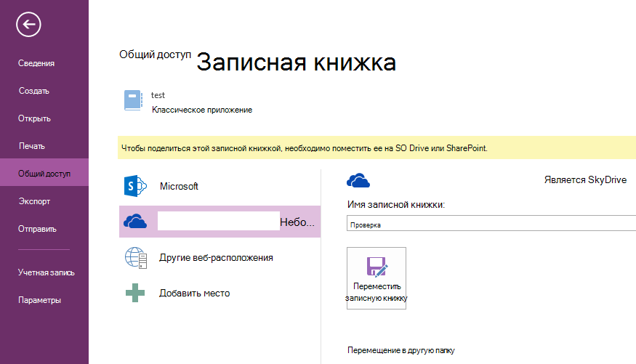Select Создать in the sidebar
The width and height of the screenshot is (636, 364).
[33, 91]
